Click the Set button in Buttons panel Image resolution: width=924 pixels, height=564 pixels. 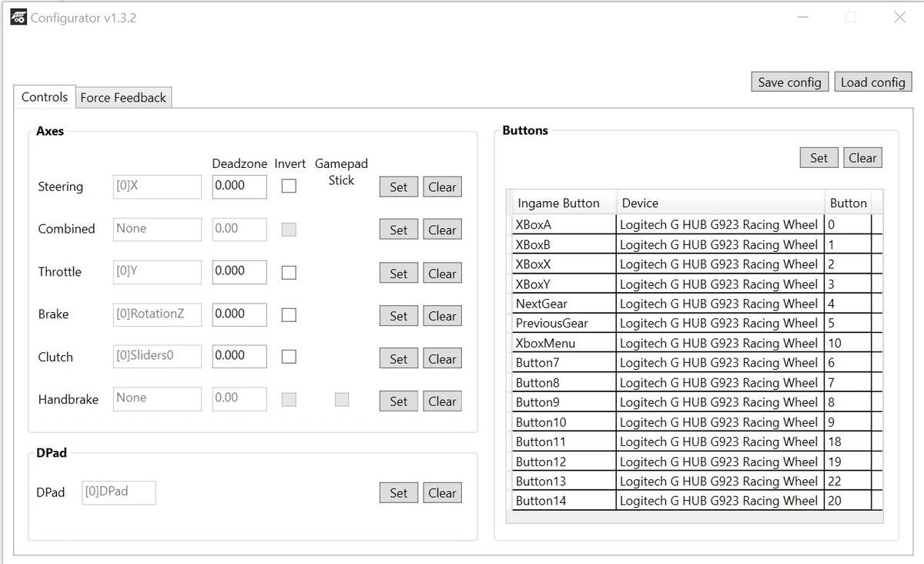click(x=819, y=158)
